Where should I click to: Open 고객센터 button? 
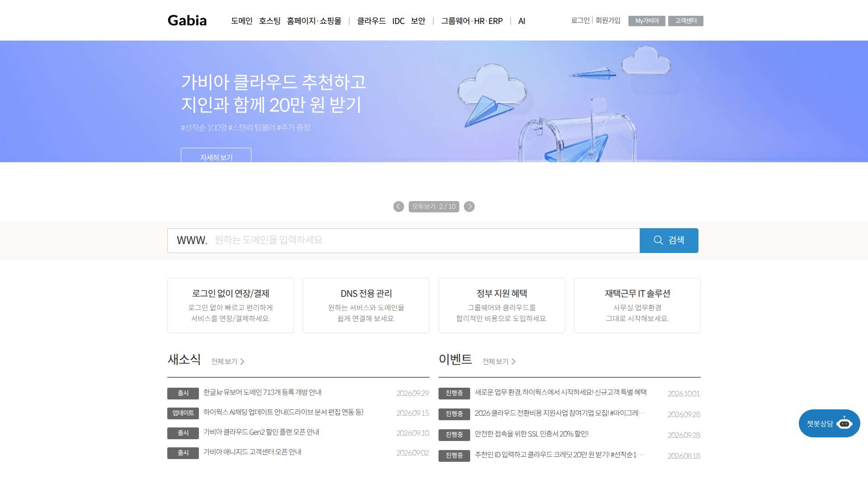point(686,21)
